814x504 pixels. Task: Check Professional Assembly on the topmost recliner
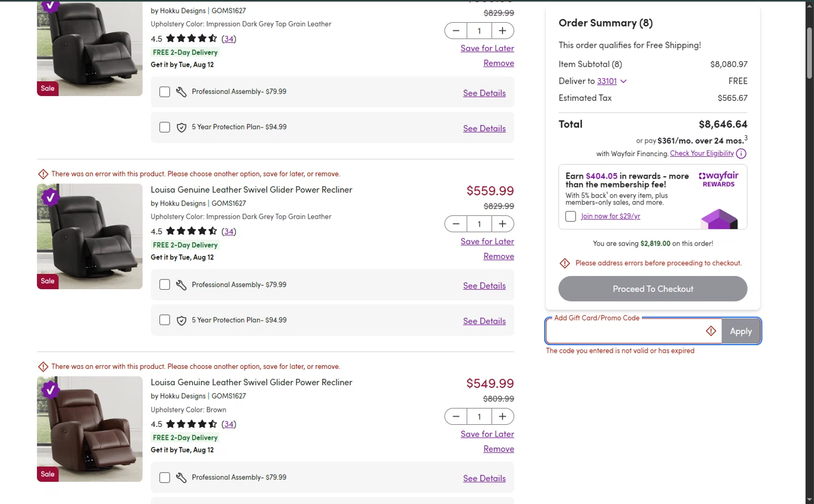tap(164, 92)
